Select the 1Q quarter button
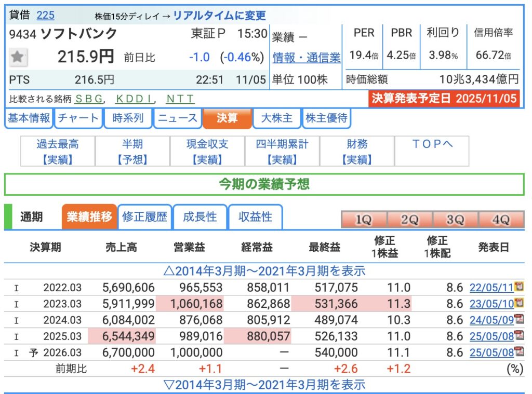Viewport: 532px width, 394px height. (363, 220)
